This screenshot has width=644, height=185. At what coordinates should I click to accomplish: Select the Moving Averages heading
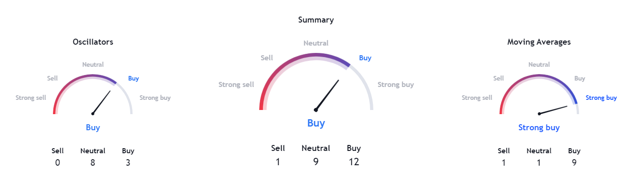pos(539,42)
